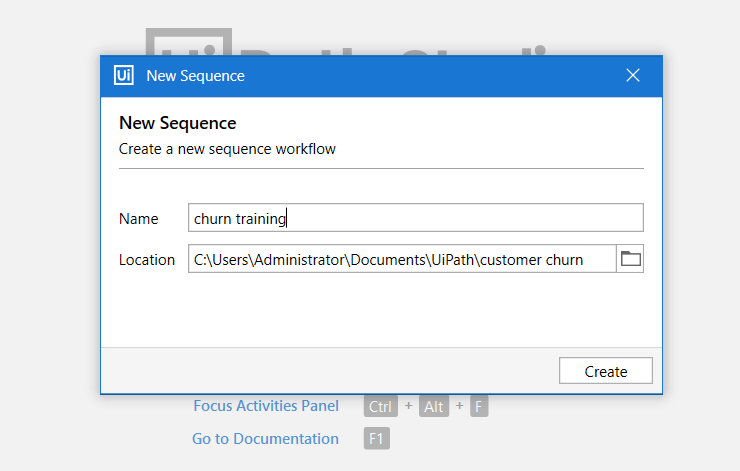This screenshot has width=740, height=471.
Task: Open the Go to Documentation link
Action: [265, 439]
